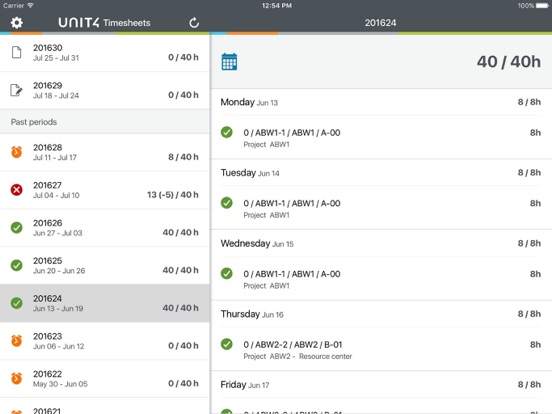The width and height of the screenshot is (552, 414).
Task: Open timesheet period 201629
Action: pyautogui.click(x=105, y=90)
